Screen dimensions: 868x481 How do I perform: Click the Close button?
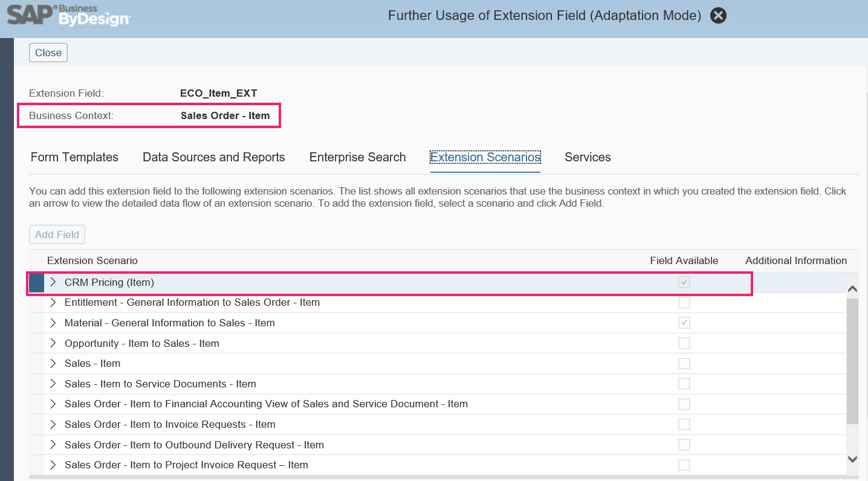[x=48, y=53]
